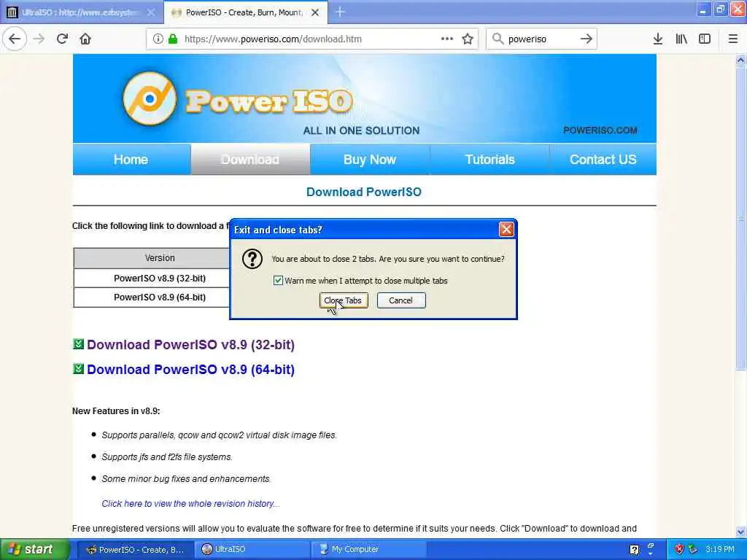Click POWERISO.COM text in banner

click(600, 131)
